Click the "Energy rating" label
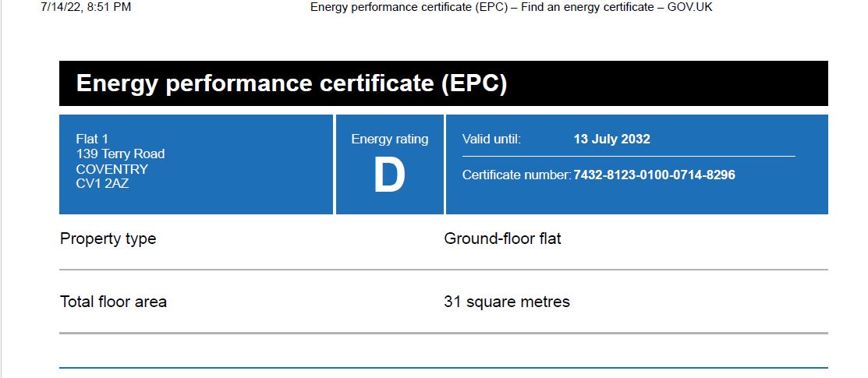The width and height of the screenshot is (868, 378). pyautogui.click(x=390, y=140)
